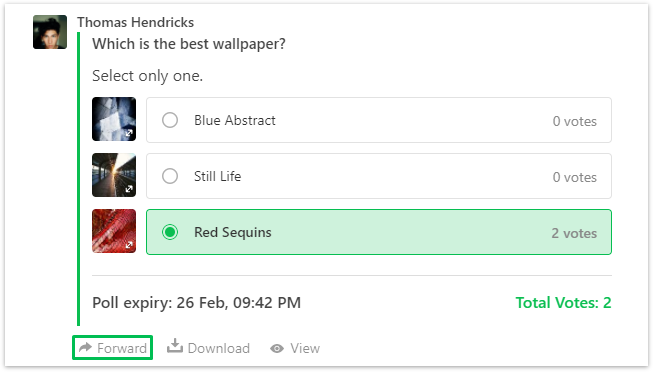This screenshot has height=372, width=653.
Task: Open Thomas Hendricks' profile avatar
Action: (50, 32)
